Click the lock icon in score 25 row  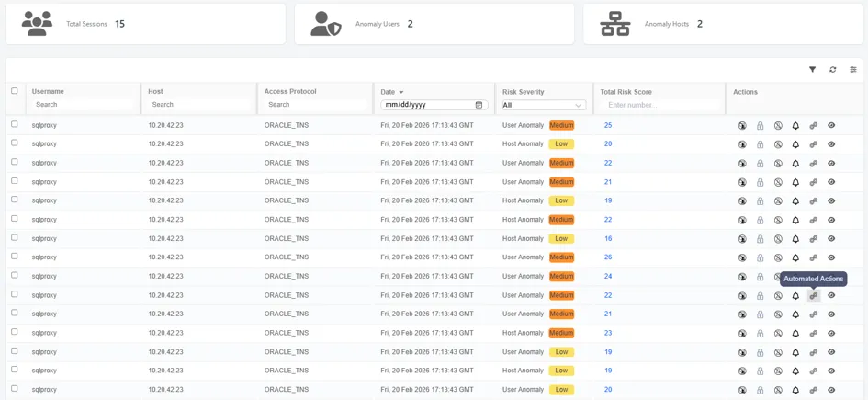[x=760, y=126]
